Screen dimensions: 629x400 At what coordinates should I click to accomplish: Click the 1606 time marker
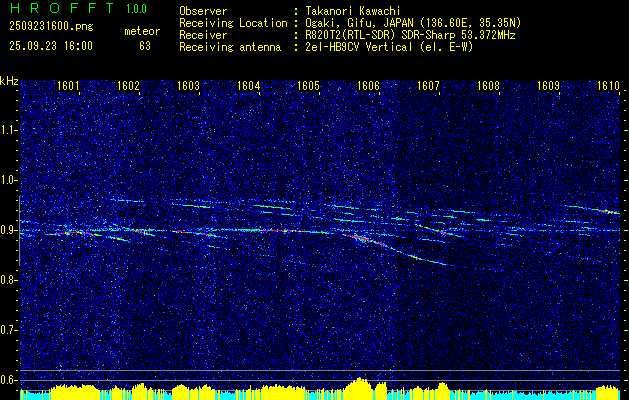tap(368, 85)
